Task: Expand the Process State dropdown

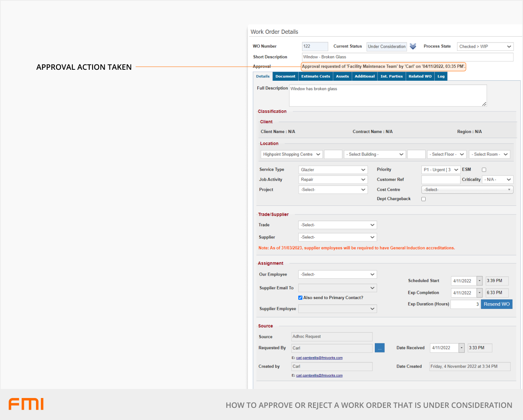Action: pyautogui.click(x=485, y=47)
